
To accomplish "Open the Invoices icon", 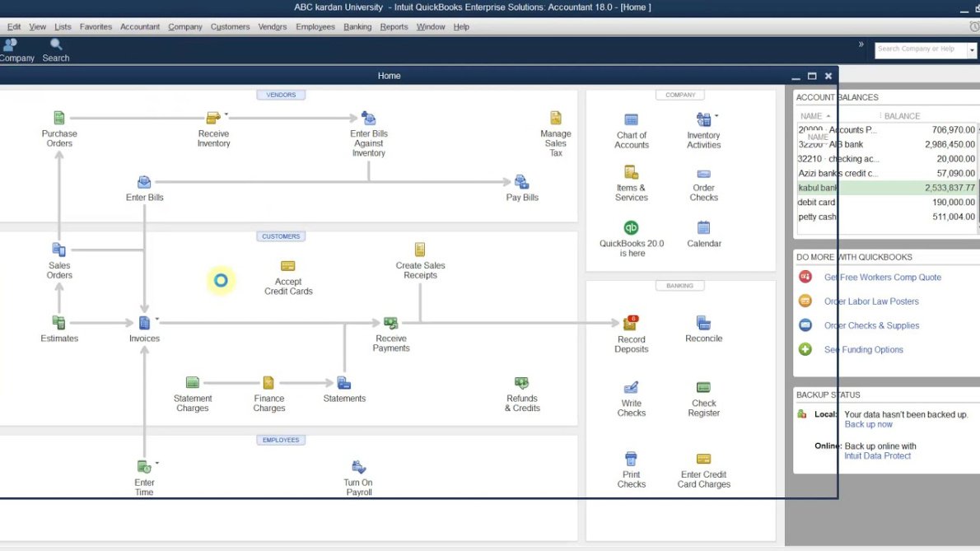I will point(144,322).
